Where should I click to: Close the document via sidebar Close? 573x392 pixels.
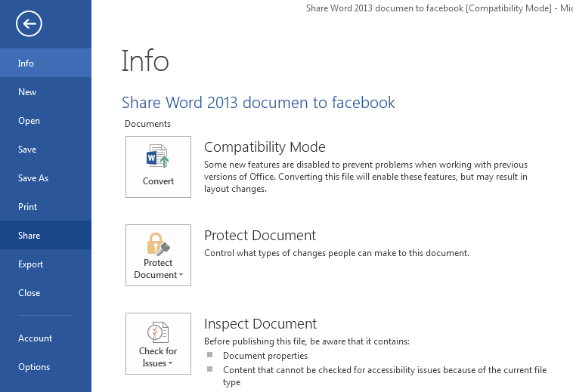tap(29, 293)
